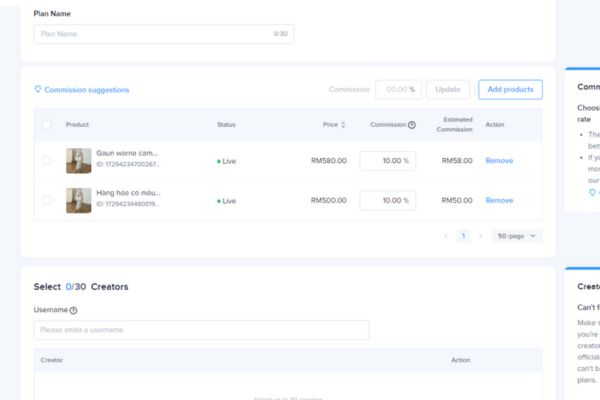Click the commission field for RM580.00 product

[387, 160]
